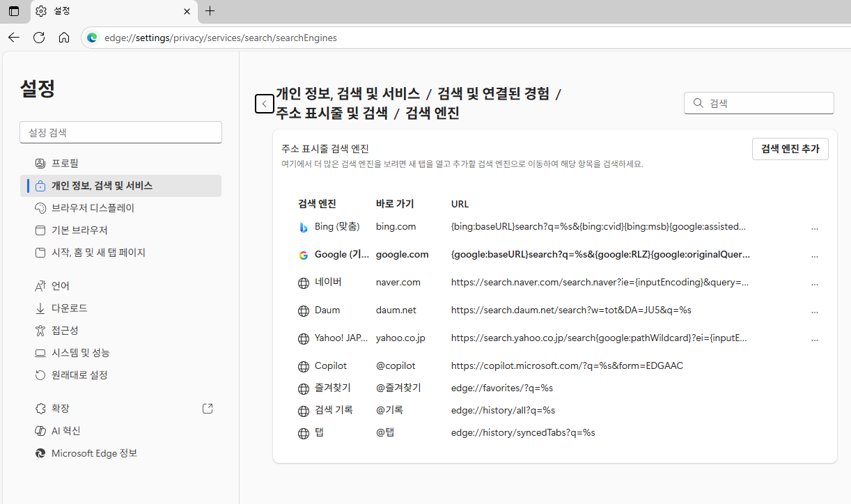Click the Google logo icon
Image resolution: width=851 pixels, height=504 pixels.
(303, 255)
